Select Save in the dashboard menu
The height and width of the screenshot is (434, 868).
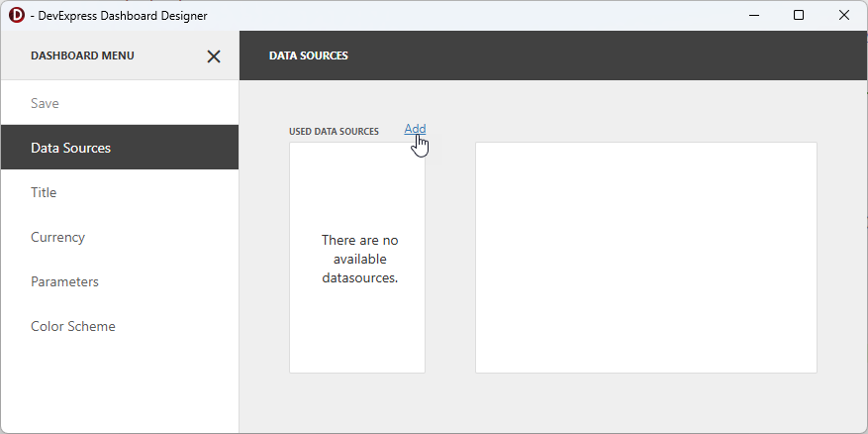click(x=120, y=103)
